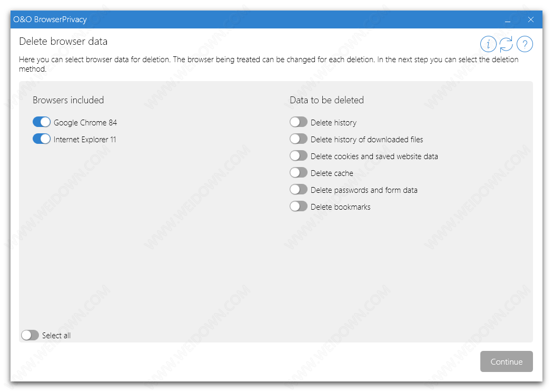Switch on Delete history of downloaded files

299,139
